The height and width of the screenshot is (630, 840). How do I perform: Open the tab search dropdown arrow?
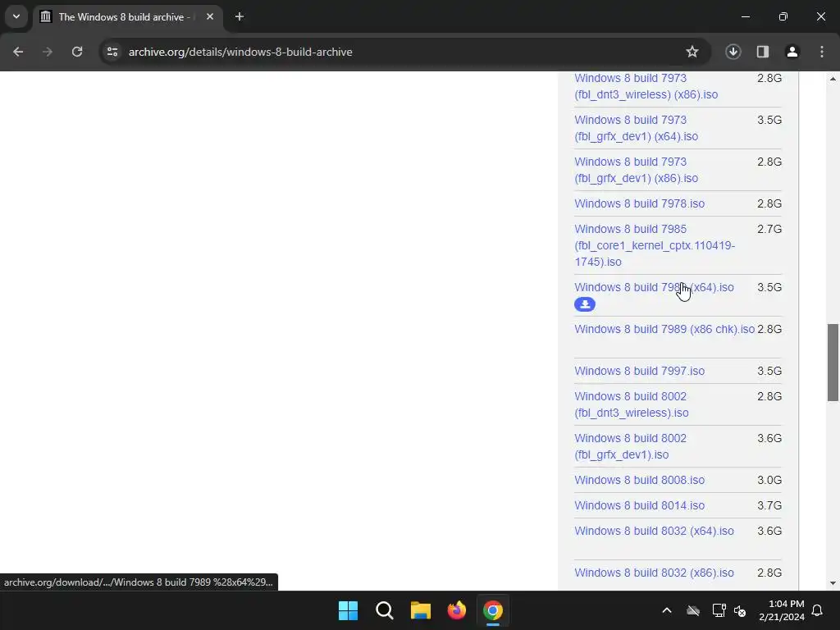(16, 16)
